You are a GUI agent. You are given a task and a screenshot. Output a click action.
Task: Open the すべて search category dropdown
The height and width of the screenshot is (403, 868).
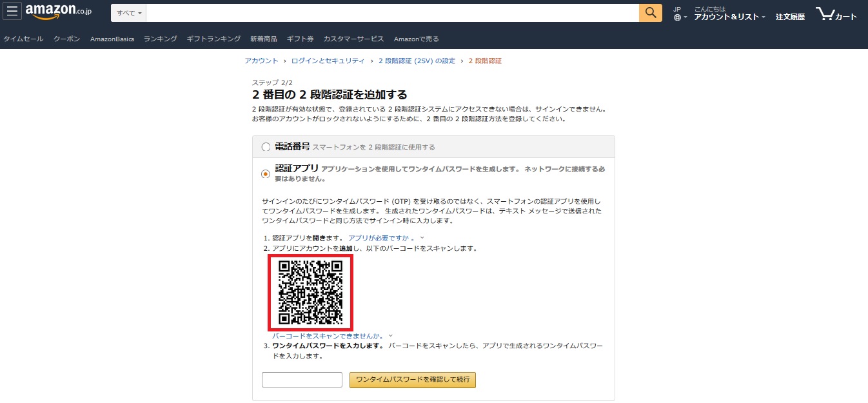point(129,13)
